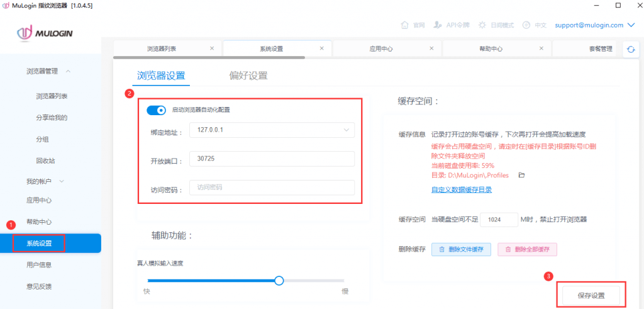Click the 真人模拟输入速度 slider handle
The width and height of the screenshot is (644, 309).
[279, 280]
